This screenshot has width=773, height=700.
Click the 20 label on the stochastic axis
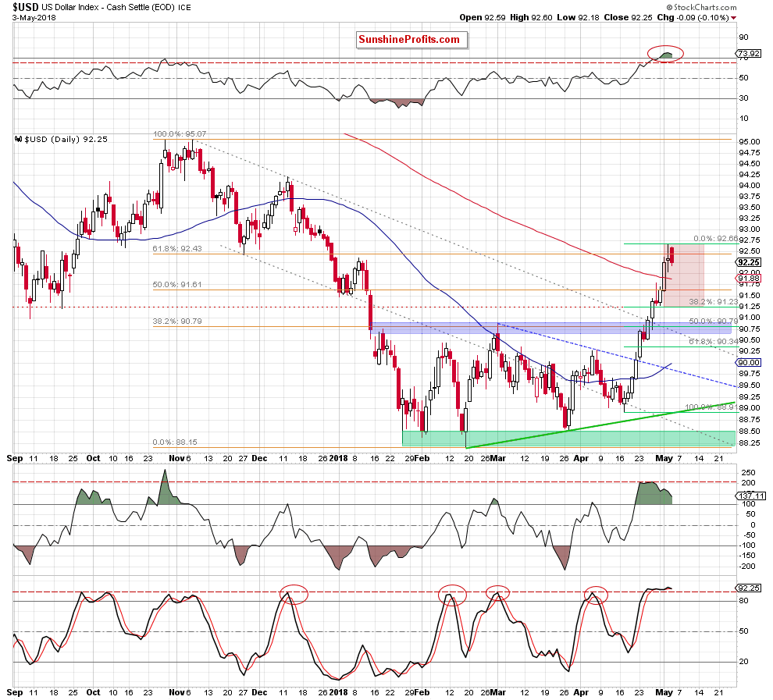tap(743, 662)
